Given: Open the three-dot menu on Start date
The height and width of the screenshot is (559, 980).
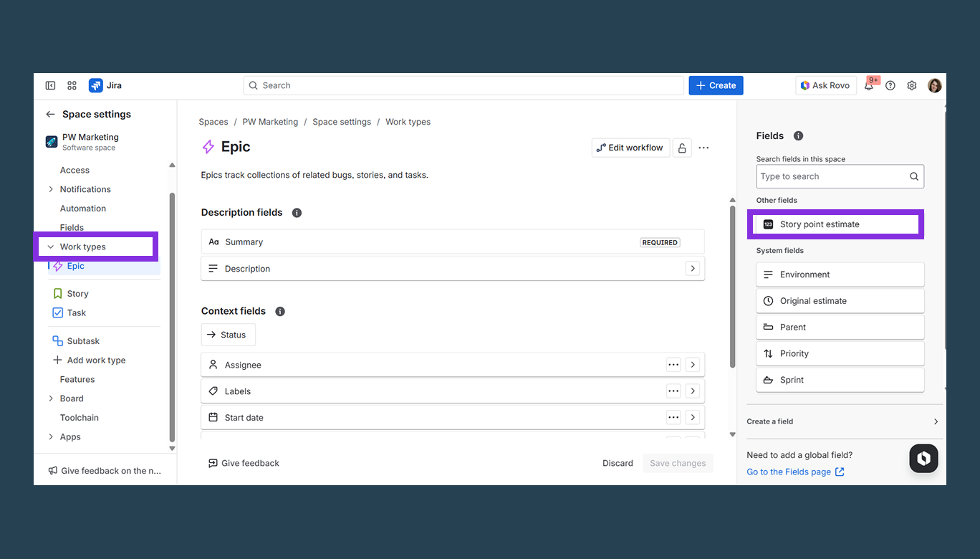Looking at the screenshot, I should tap(673, 416).
